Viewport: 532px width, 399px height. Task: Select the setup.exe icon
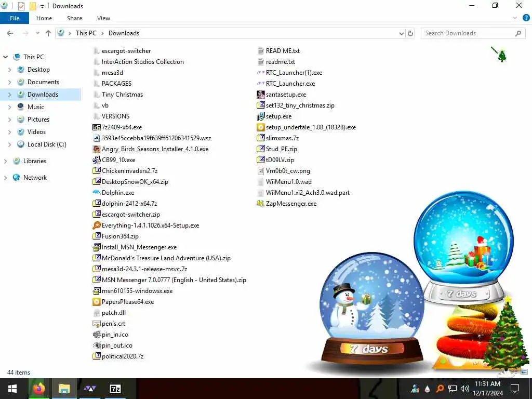pos(261,116)
